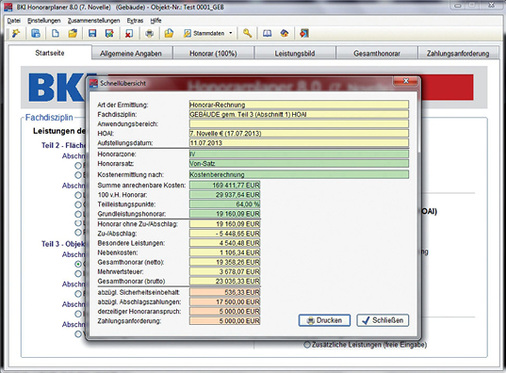Select Zusätzliche Leistungen (freie Eingabe) radio button
The height and width of the screenshot is (373, 506).
307,345
